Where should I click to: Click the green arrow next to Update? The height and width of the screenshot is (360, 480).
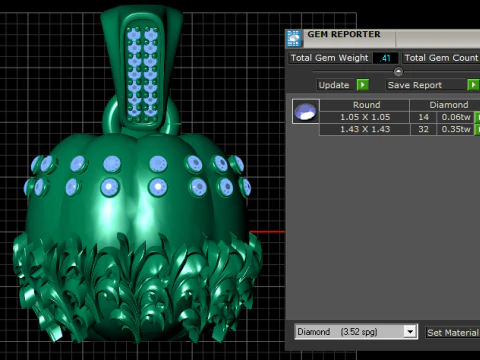[x=363, y=85]
